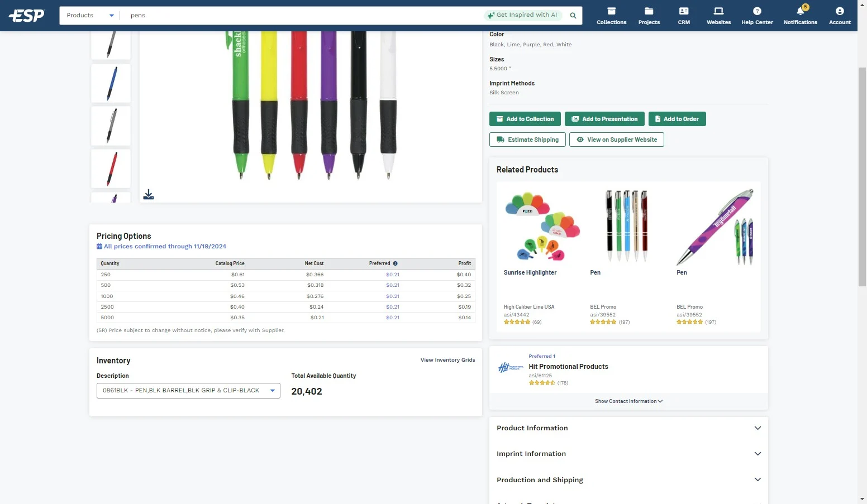Click Get Inspired with AI
This screenshot has height=504, width=867.
[522, 15]
